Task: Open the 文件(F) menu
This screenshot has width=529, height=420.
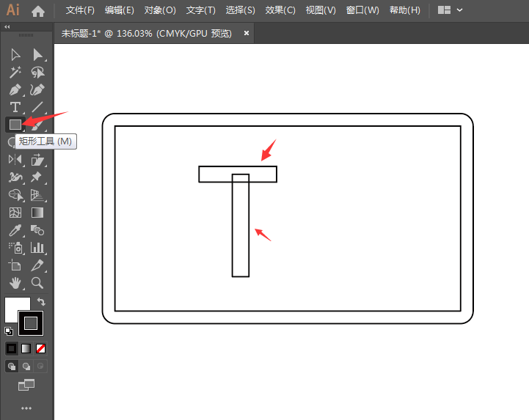Action: (x=80, y=10)
